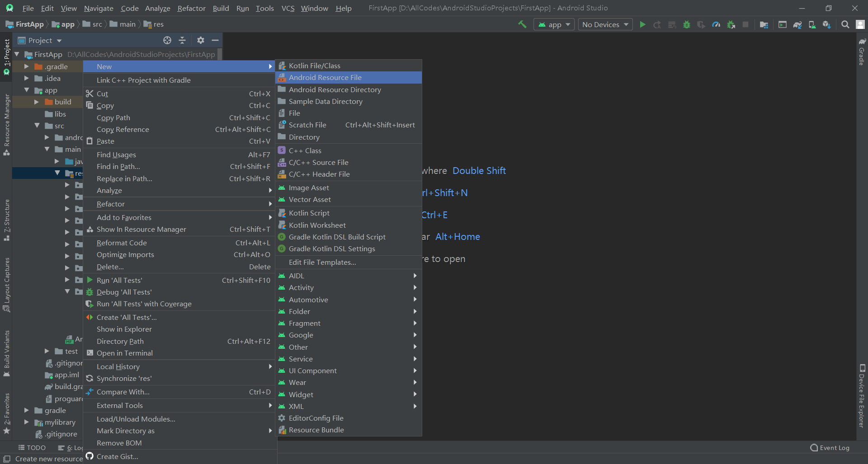Image resolution: width=868 pixels, height=464 pixels.
Task: Click the run window icon beside Project Structure
Action: point(783,24)
